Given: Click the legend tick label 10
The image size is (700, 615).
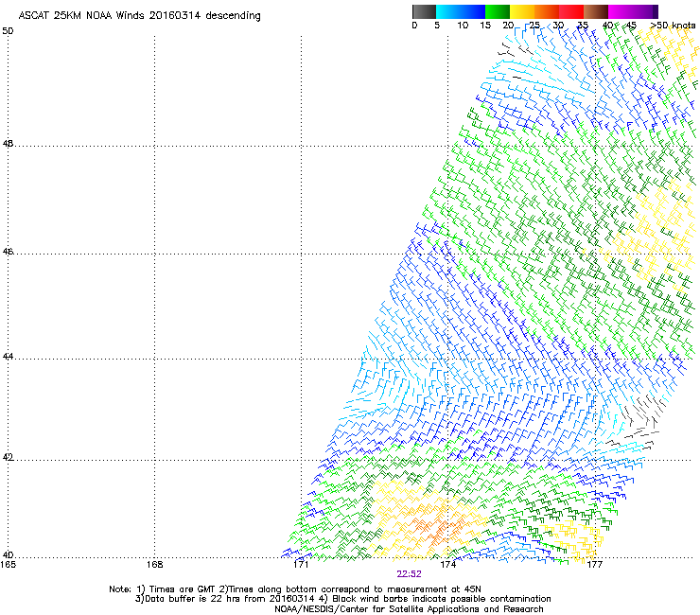Looking at the screenshot, I should tap(463, 26).
